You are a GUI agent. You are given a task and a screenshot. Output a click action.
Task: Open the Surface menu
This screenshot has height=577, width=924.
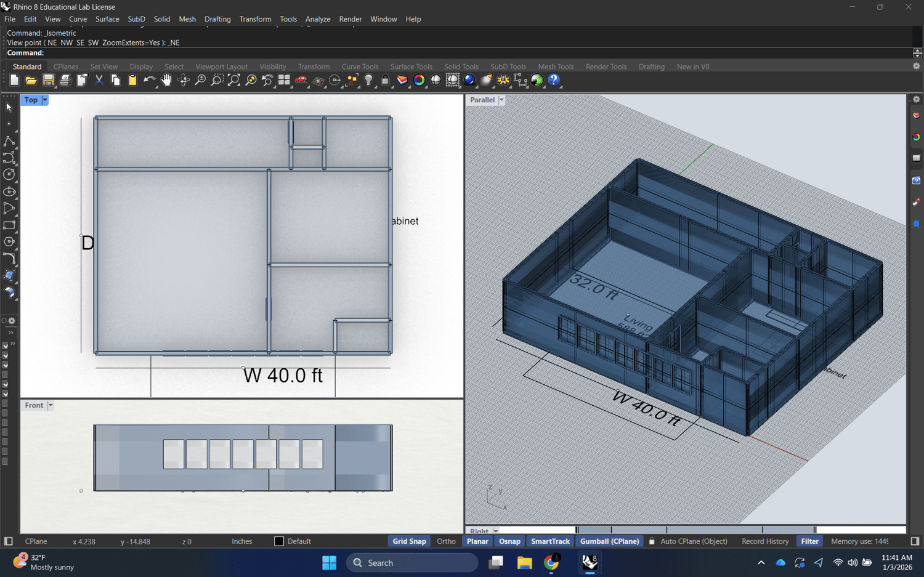pyautogui.click(x=107, y=19)
